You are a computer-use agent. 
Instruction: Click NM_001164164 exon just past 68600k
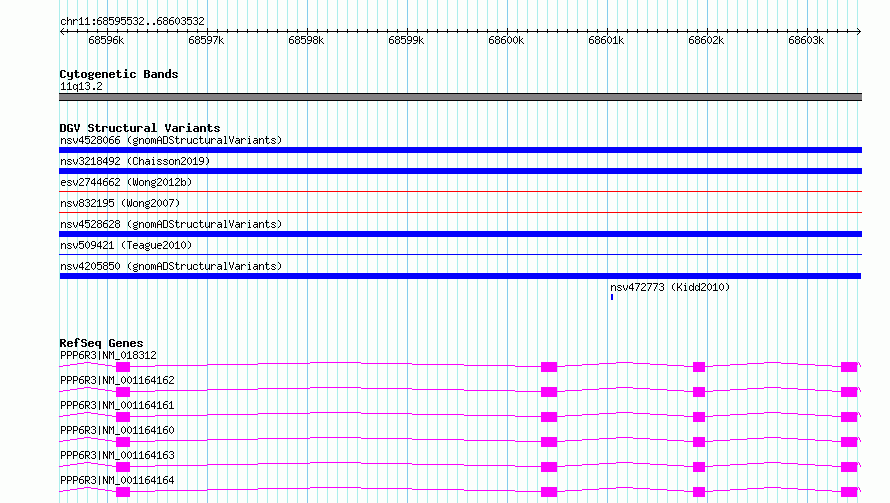click(549, 492)
